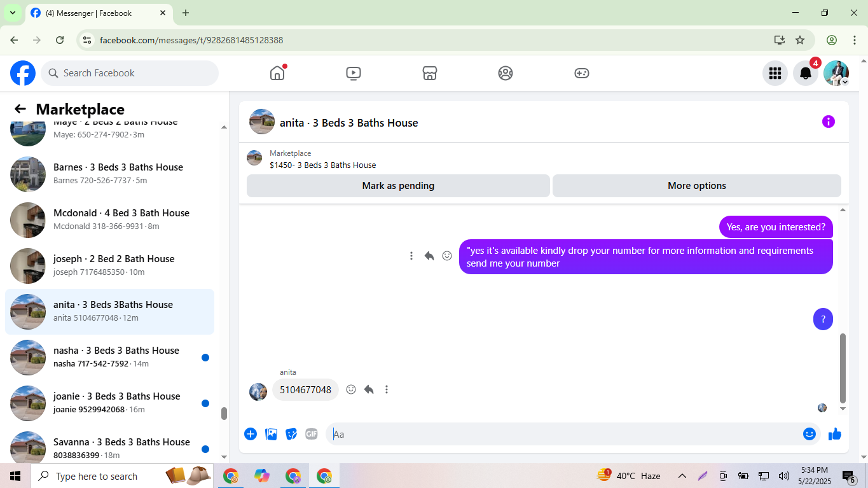Open the emoji picker in message field
The width and height of the screenshot is (868, 488).
click(x=809, y=434)
